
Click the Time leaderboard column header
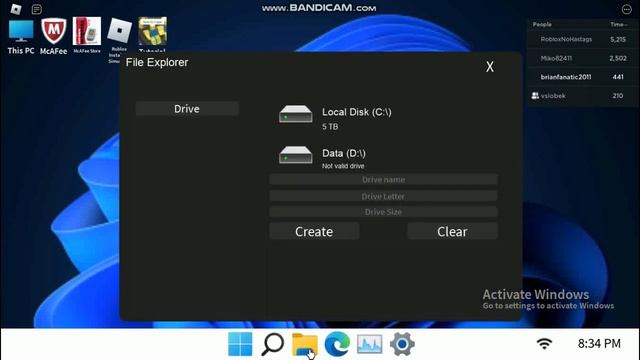coord(618,24)
